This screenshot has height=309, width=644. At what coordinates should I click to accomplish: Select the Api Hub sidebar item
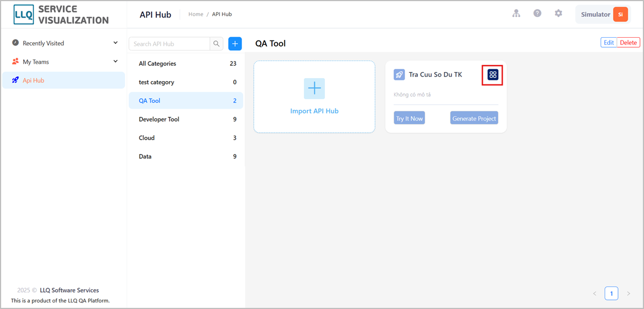64,80
